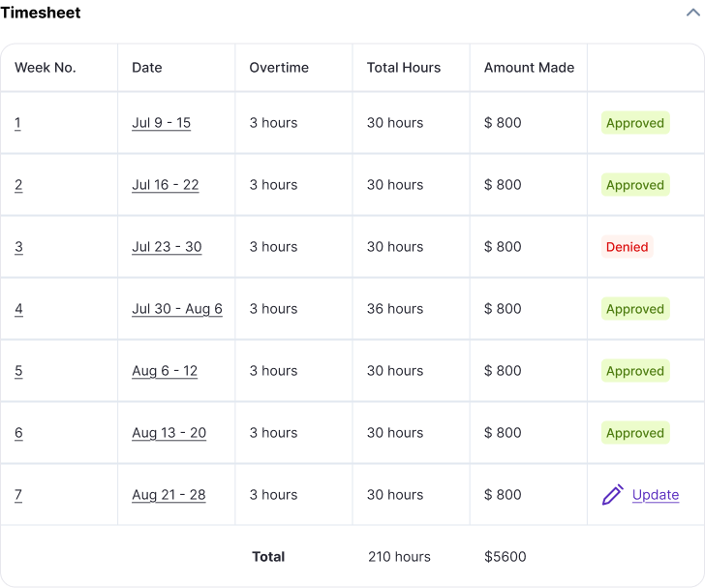
Task: Click the Approved badge for Aug 13 - 20
Action: tap(635, 433)
